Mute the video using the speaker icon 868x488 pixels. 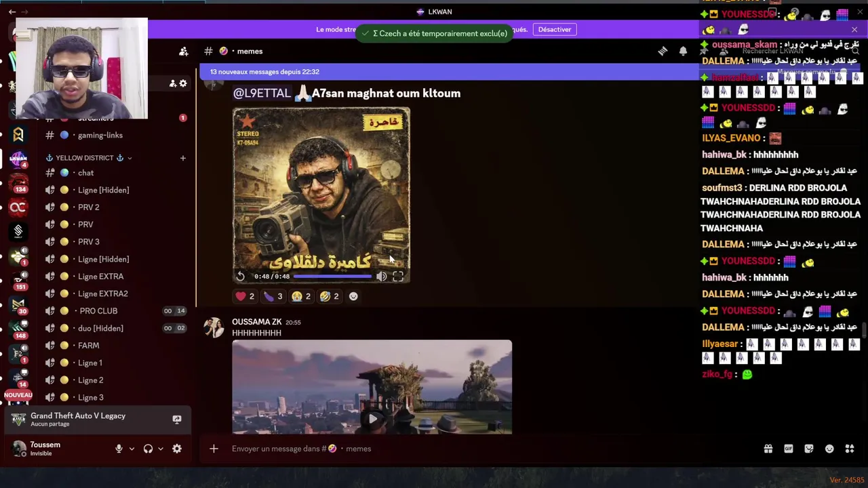click(x=382, y=277)
